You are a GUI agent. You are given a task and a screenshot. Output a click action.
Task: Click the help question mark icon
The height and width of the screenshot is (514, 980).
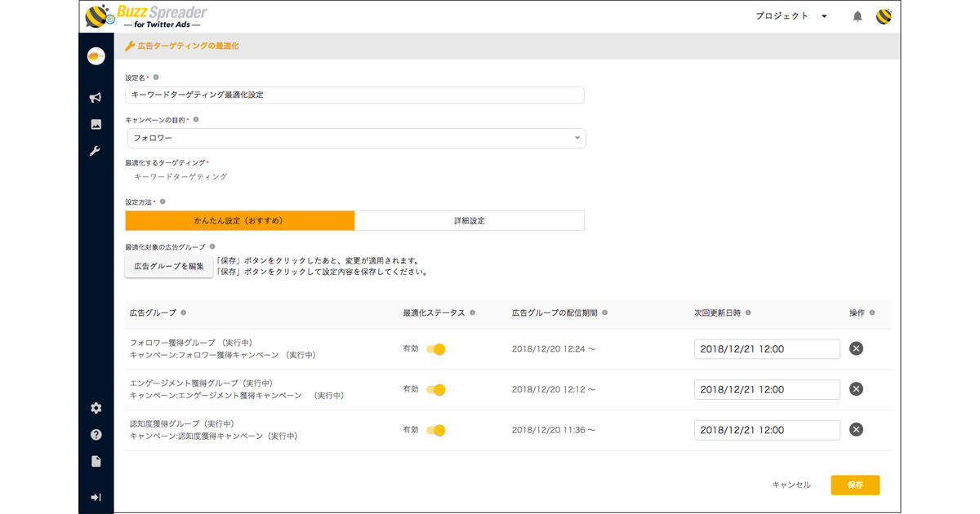point(96,435)
